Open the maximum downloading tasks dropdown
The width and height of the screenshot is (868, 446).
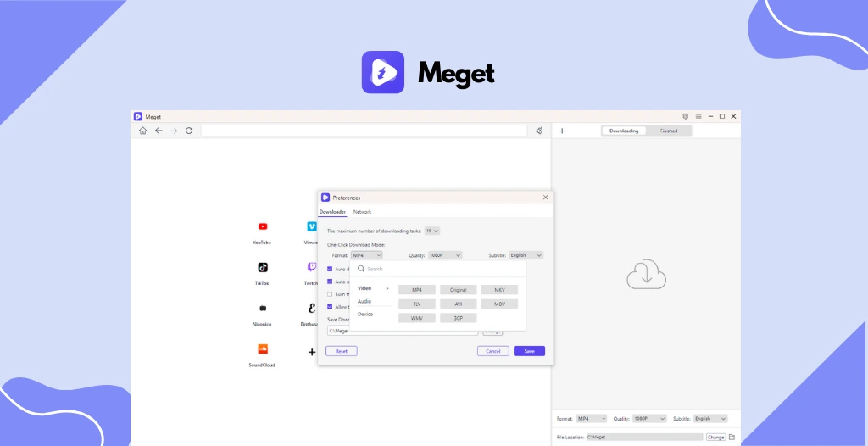pyautogui.click(x=431, y=231)
